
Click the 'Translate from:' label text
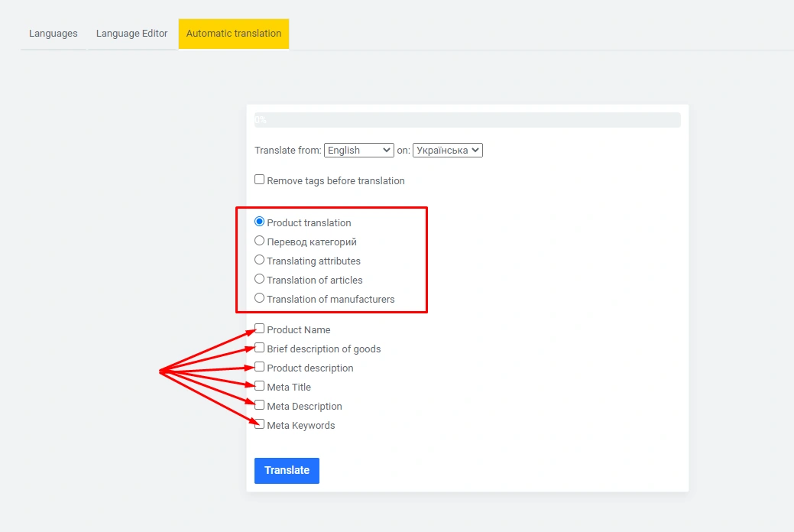click(288, 151)
